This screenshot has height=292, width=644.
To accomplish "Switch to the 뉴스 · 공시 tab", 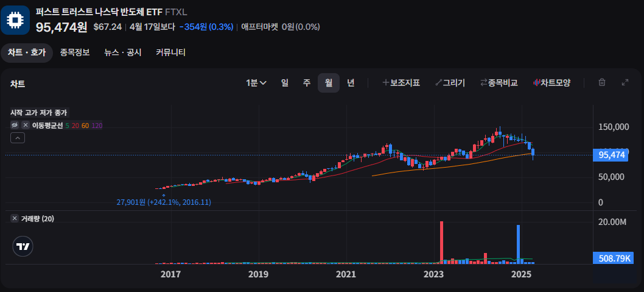I will point(123,52).
